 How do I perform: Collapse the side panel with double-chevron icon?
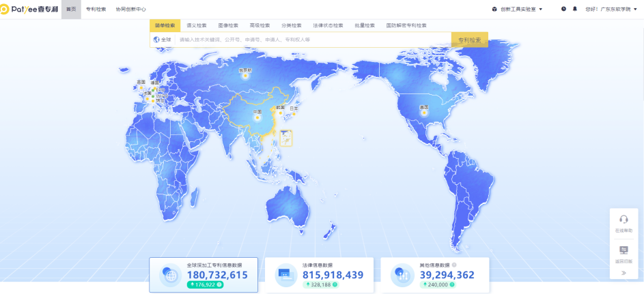click(624, 273)
